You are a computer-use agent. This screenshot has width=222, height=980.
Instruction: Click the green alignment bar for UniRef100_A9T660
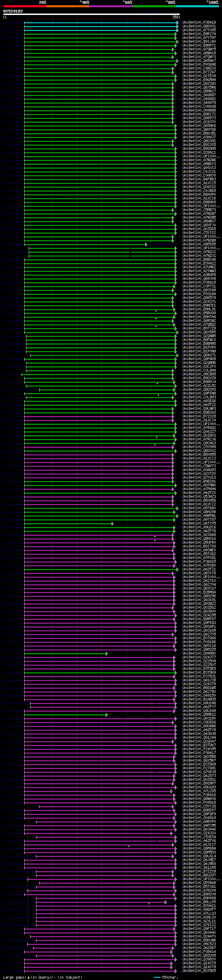point(101,508)
